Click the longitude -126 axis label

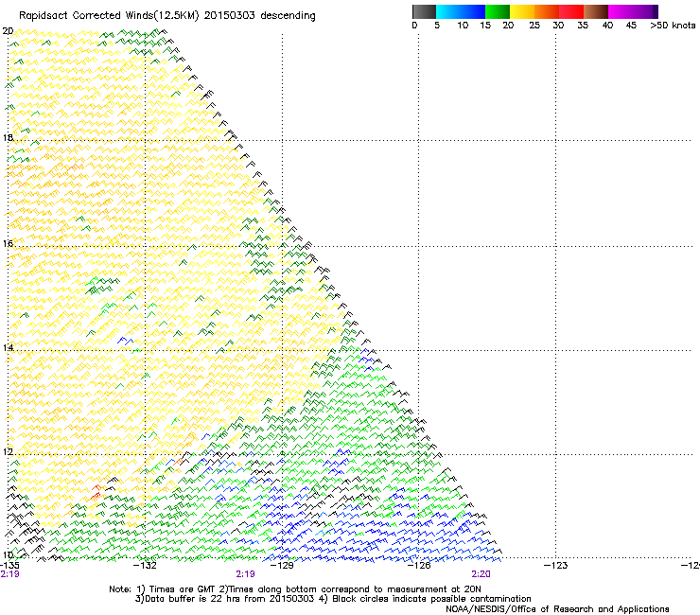419,566
